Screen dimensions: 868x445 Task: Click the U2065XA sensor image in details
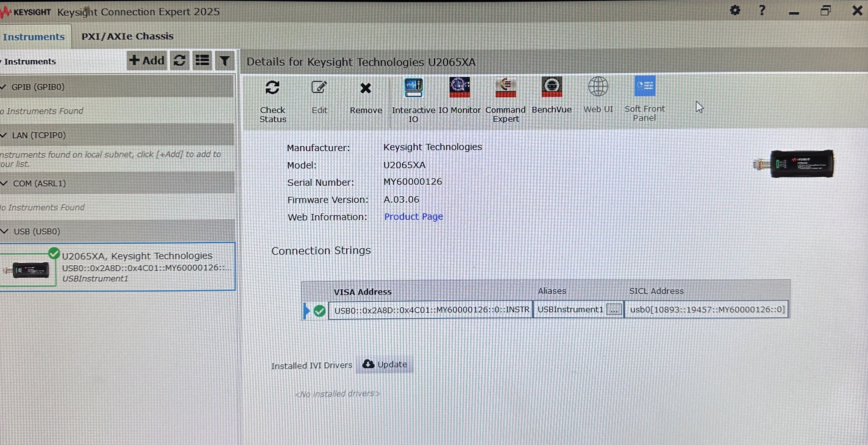pyautogui.click(x=794, y=164)
